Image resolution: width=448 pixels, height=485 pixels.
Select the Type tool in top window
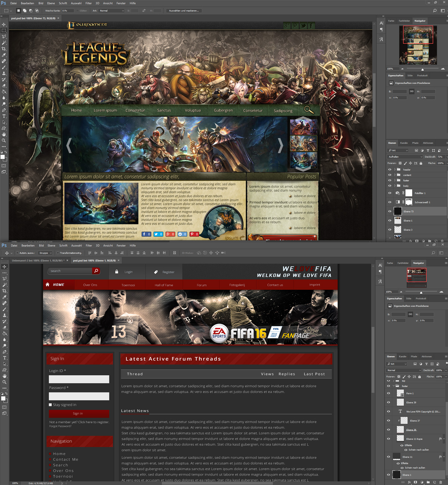point(4,116)
